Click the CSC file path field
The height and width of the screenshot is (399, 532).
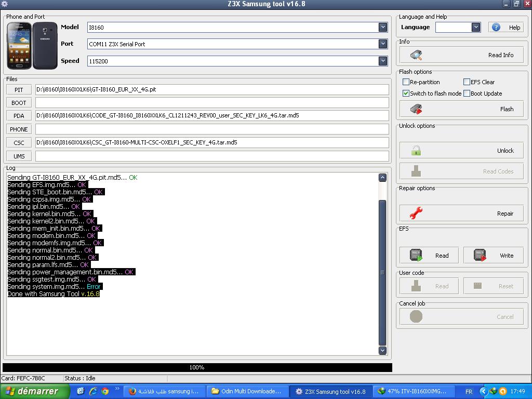pos(212,142)
